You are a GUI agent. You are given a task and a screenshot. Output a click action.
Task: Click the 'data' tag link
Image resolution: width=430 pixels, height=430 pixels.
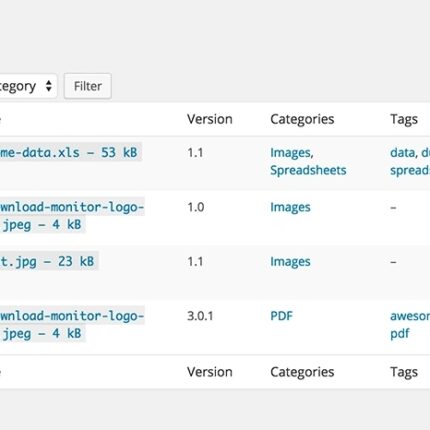(403, 153)
